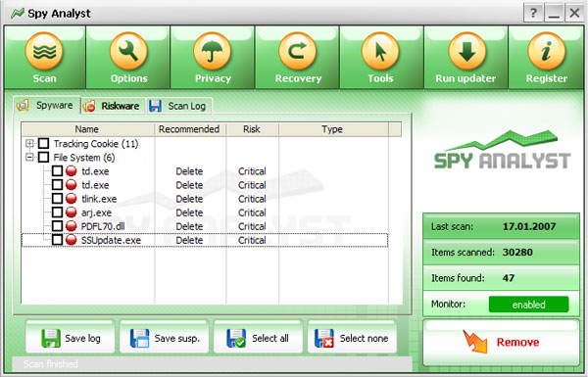Viewport: 588px width, 377px height.
Task: Check the box for SSUpdate.exe
Action: click(57, 240)
